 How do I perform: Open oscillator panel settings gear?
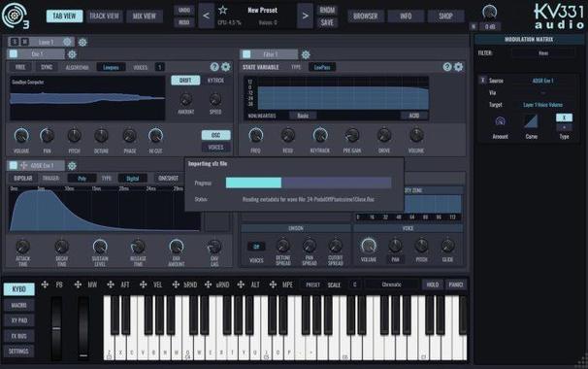click(226, 67)
